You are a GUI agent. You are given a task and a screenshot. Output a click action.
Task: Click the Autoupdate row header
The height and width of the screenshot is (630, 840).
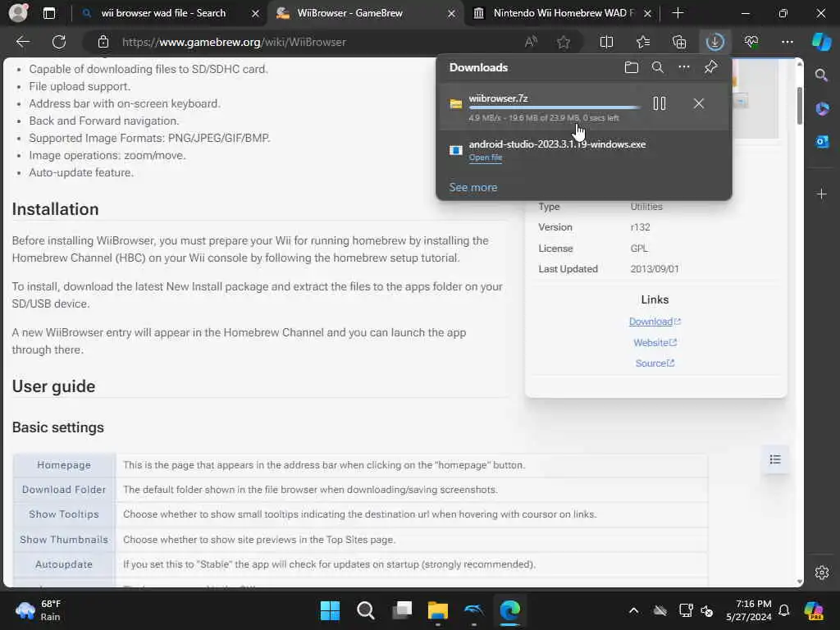(64, 564)
